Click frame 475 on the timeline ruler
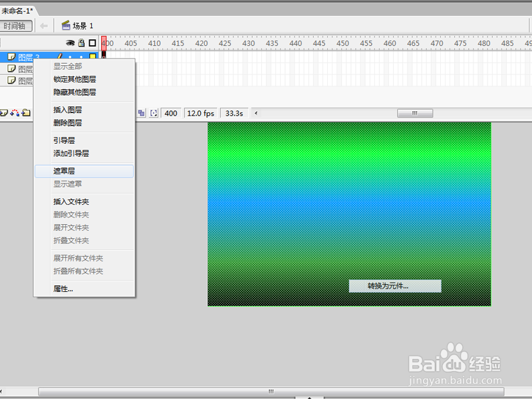532x399 pixels. pyautogui.click(x=460, y=43)
